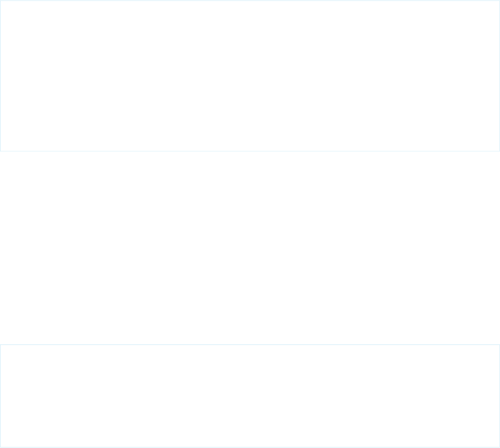Click the blank area between the two panels
The width and height of the screenshot is (500, 448).
click(249, 248)
